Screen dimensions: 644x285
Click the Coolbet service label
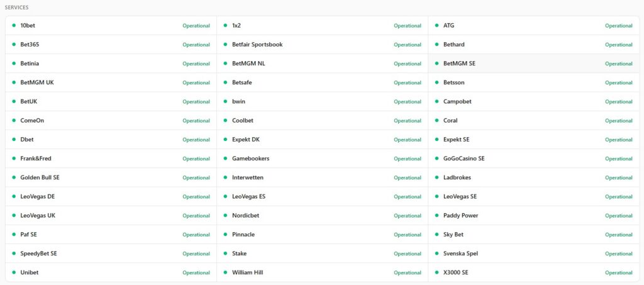click(243, 120)
